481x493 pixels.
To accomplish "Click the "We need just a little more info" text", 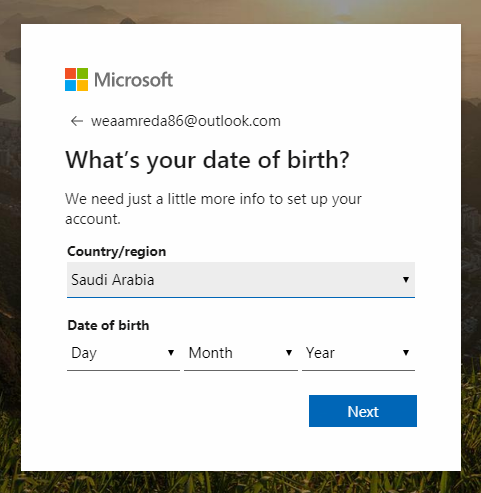I will point(213,209).
